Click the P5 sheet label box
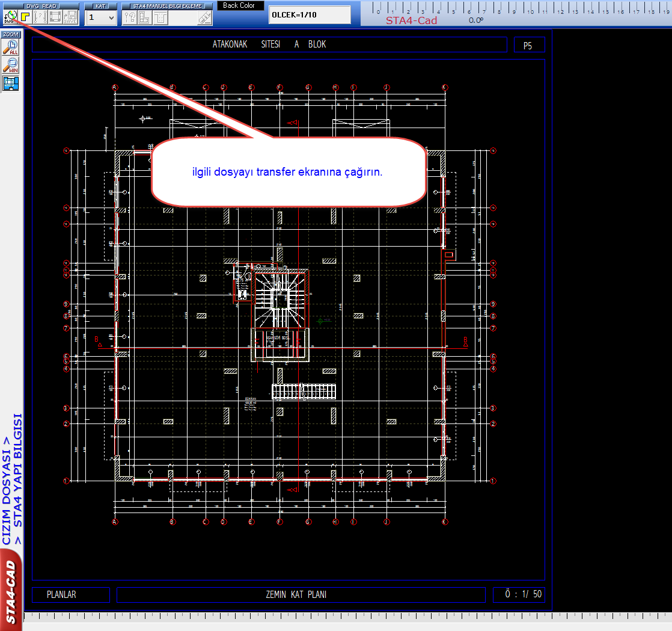 [528, 45]
